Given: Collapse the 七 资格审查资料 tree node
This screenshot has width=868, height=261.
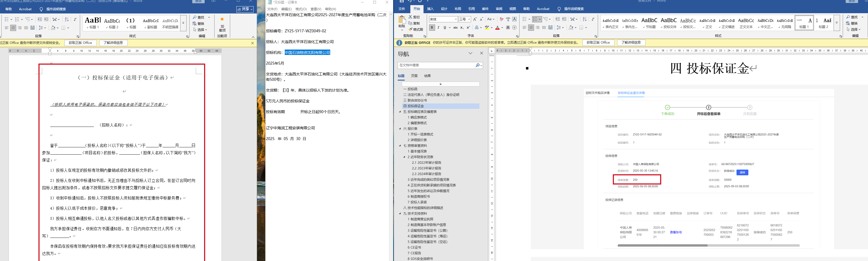Looking at the screenshot, I should pyautogui.click(x=400, y=146).
